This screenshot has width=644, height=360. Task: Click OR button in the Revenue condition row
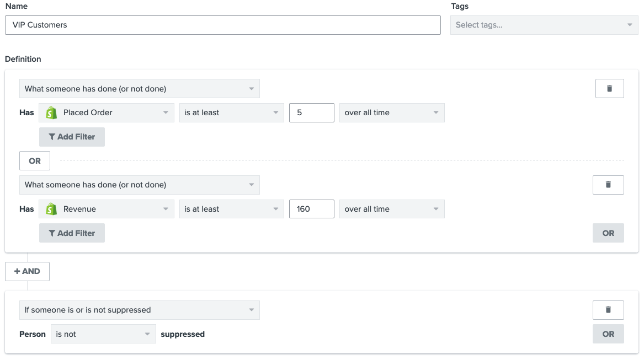[x=608, y=233]
